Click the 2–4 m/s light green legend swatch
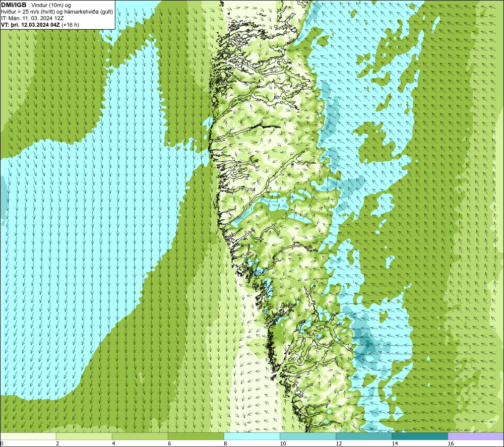Image resolution: width=504 pixels, height=447 pixels. (84, 436)
